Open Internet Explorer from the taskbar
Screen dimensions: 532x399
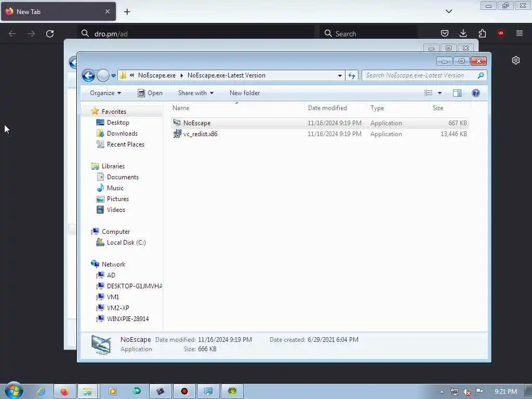pos(42,391)
